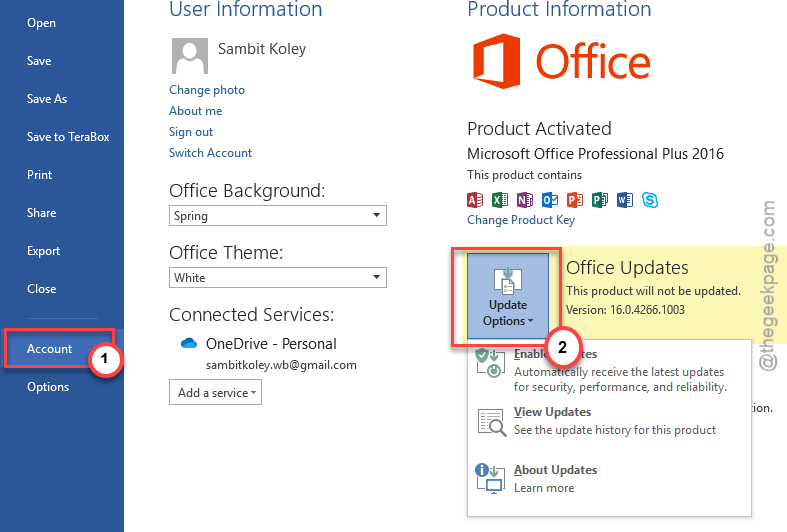Image resolution: width=787 pixels, height=532 pixels.
Task: Click the Skype for Business icon
Action: point(650,200)
